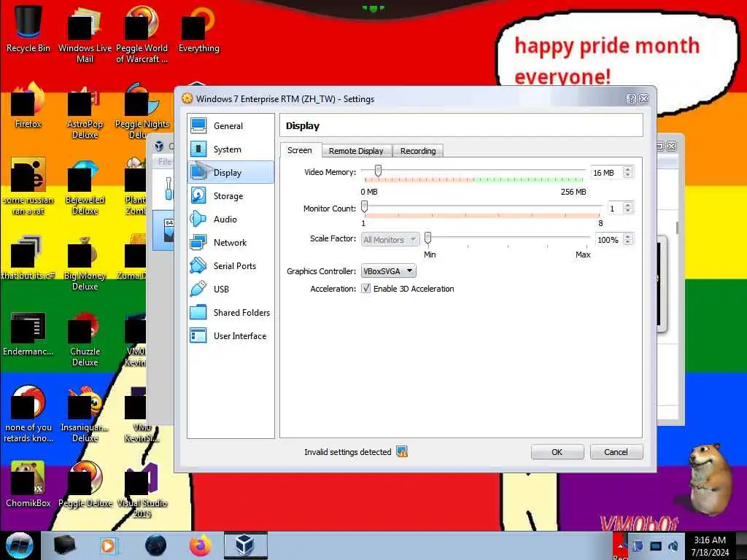Select the Windows Live Mail desktop icon
This screenshot has height=560, width=747.
click(x=85, y=36)
